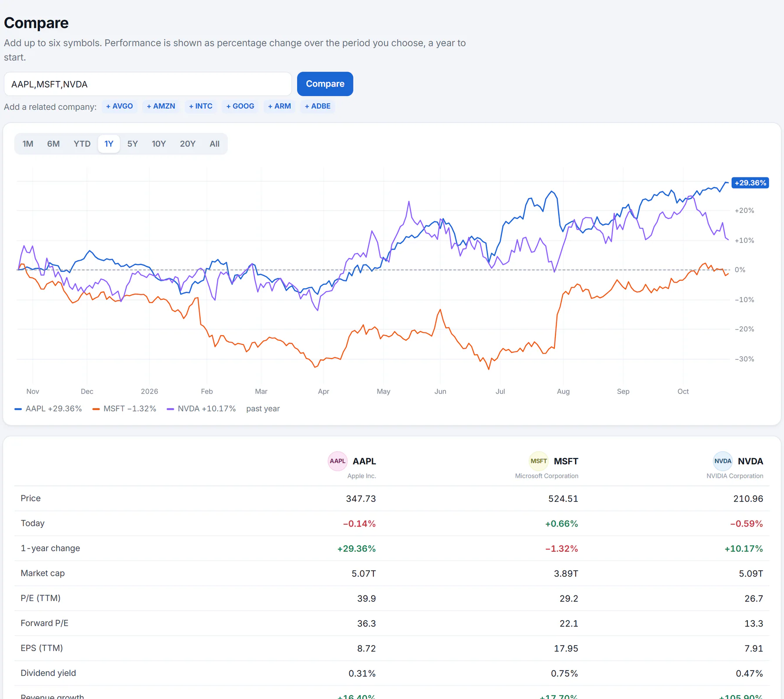
Task: Add AMZN as related company
Action: (x=161, y=106)
